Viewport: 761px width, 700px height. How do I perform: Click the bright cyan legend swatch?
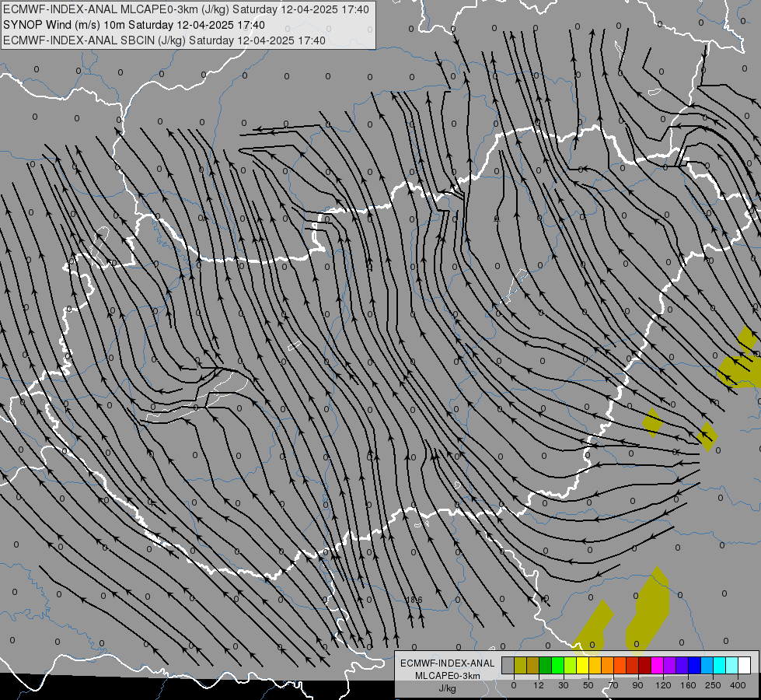pos(719,666)
